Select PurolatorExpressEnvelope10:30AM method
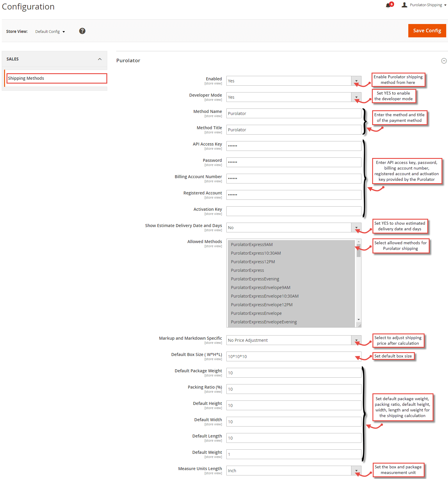The image size is (448, 479). click(291, 296)
